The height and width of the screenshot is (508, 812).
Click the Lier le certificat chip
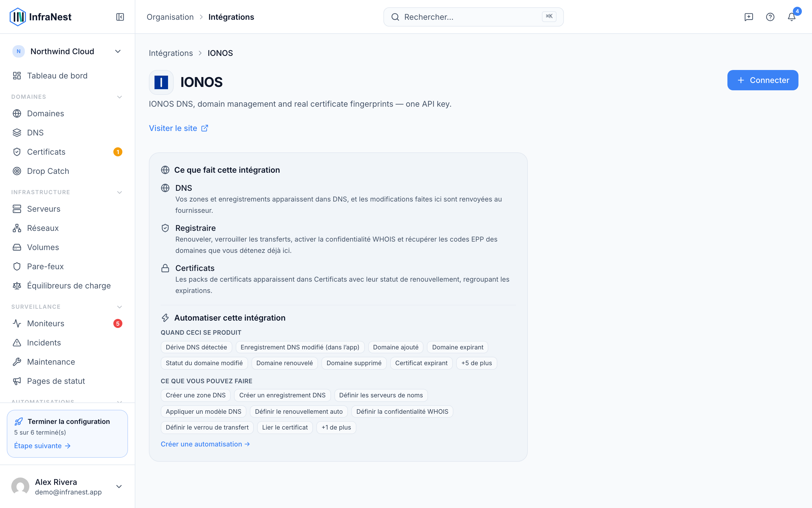(x=285, y=427)
